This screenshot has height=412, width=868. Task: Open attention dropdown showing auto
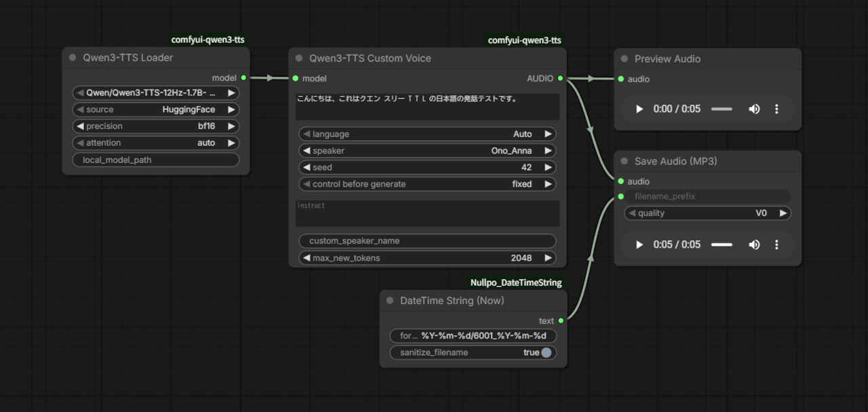(156, 143)
